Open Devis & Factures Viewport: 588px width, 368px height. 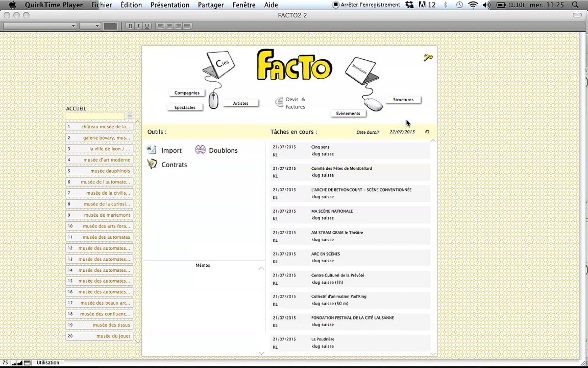point(295,103)
